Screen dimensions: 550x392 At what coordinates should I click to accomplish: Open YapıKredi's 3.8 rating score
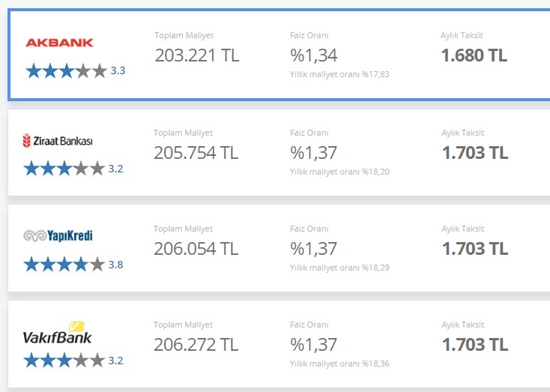(115, 265)
